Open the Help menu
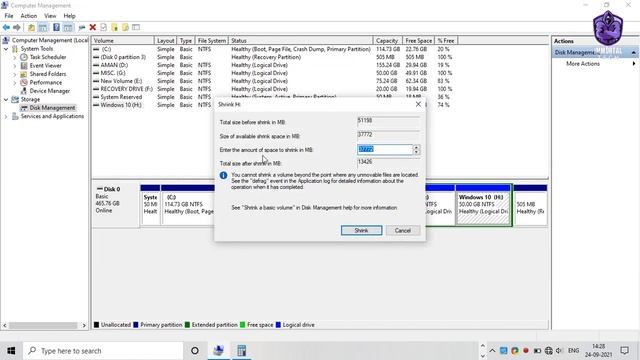This screenshot has height=360, width=640. pyautogui.click(x=69, y=16)
